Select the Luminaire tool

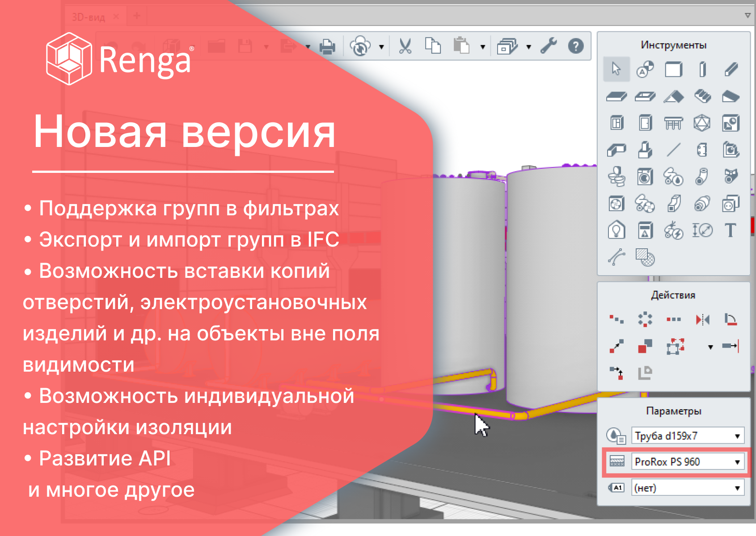tap(616, 230)
